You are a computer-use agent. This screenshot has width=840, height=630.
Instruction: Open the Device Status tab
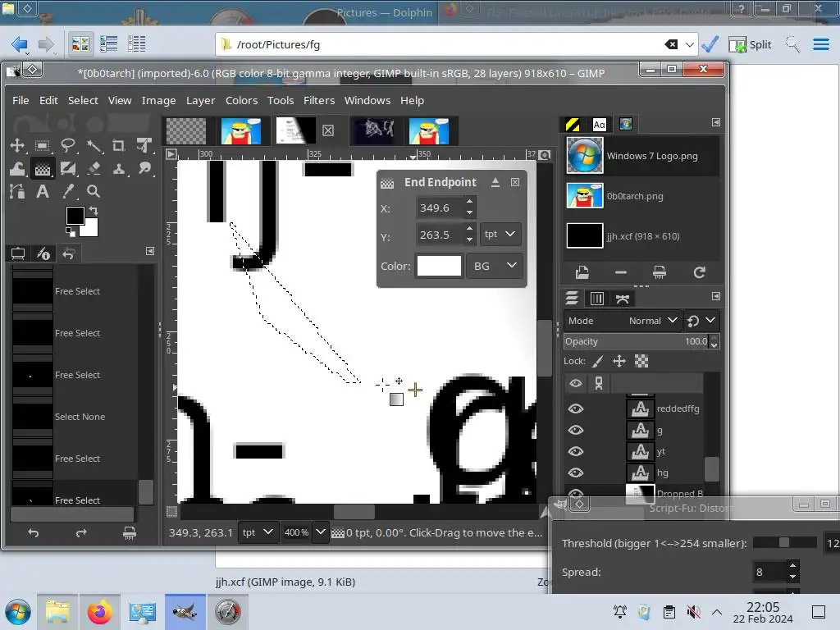click(x=43, y=253)
